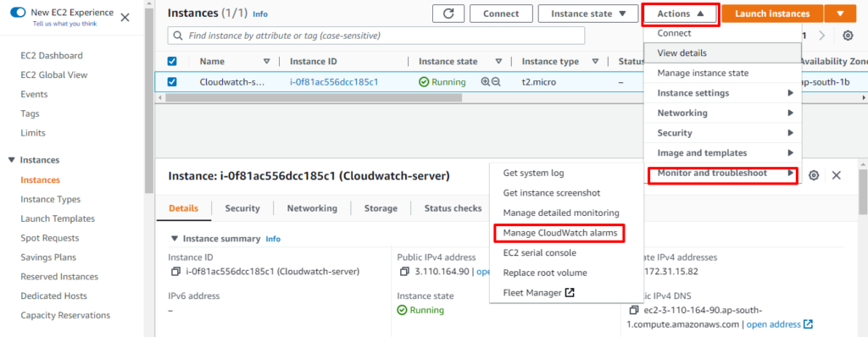Switch to the Security tab
868x337 pixels.
pos(242,208)
